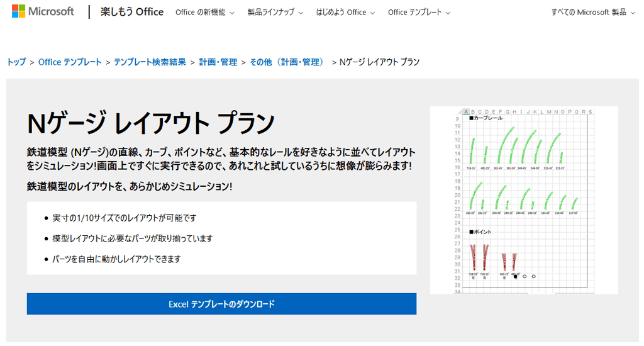Open Office テンプレート breadcrumb link
Image resolution: width=644 pixels, height=346 pixels.
tap(70, 62)
